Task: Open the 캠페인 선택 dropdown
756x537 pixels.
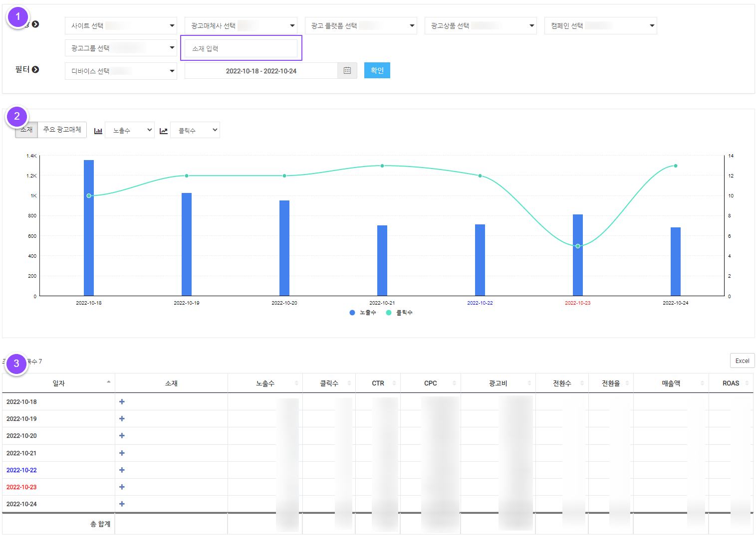Action: click(600, 26)
